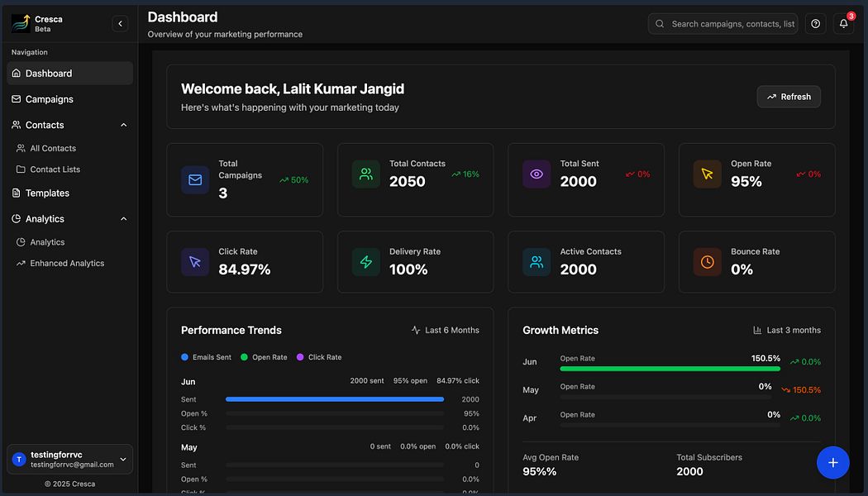Open the help question mark icon
This screenshot has width=868, height=496.
pyautogui.click(x=816, y=24)
